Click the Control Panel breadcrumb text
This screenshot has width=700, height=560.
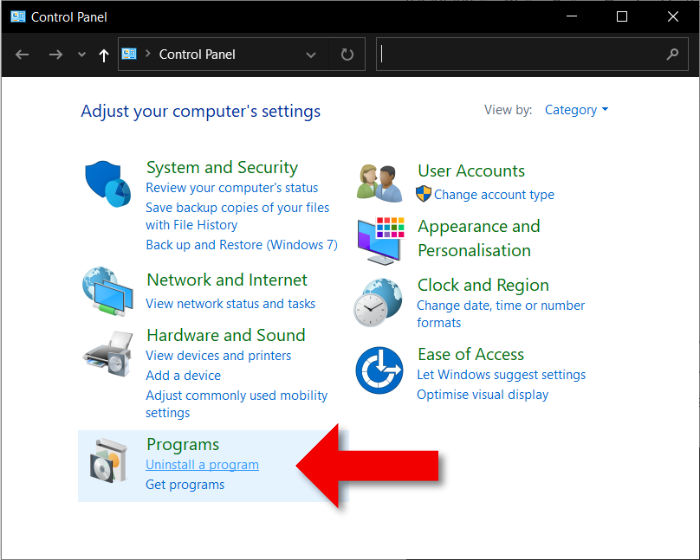[x=197, y=54]
